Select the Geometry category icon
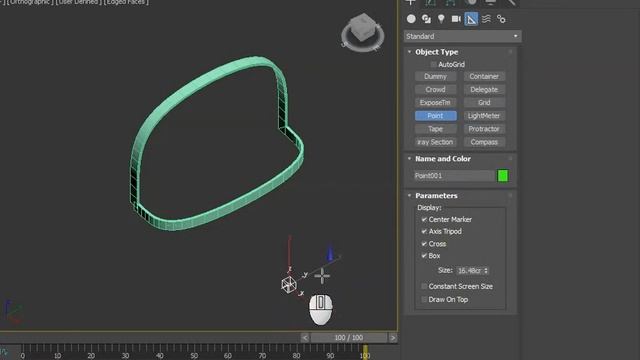 click(411, 19)
